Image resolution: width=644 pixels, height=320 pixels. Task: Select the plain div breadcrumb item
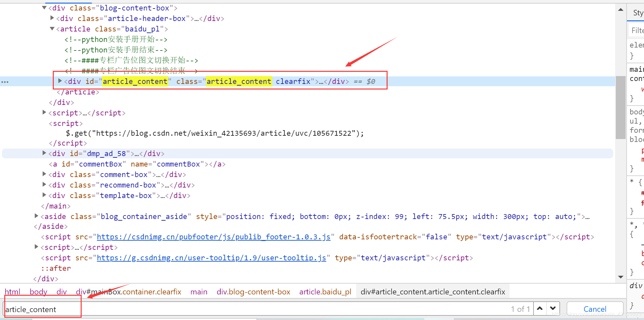62,292
